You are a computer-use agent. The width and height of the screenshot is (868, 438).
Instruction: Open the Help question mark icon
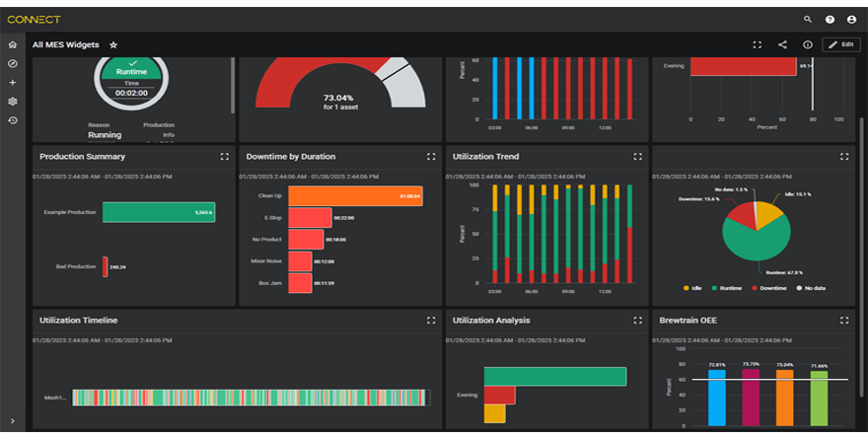tap(830, 19)
